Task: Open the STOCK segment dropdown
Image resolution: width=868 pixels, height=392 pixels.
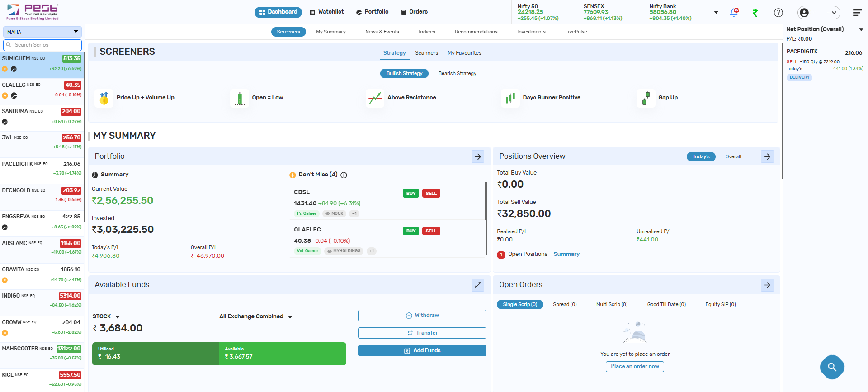Action: tap(106, 316)
